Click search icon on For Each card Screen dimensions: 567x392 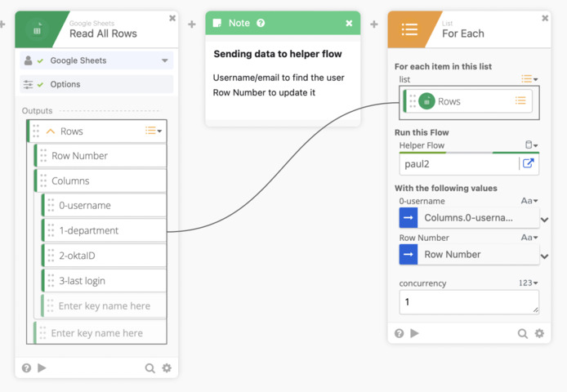522,333
